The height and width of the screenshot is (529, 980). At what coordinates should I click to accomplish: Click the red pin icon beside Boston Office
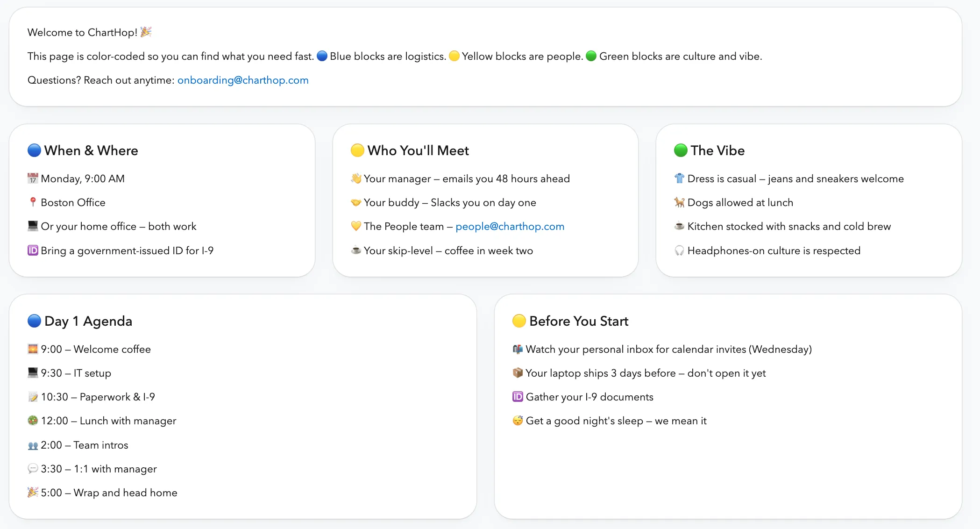tap(33, 202)
